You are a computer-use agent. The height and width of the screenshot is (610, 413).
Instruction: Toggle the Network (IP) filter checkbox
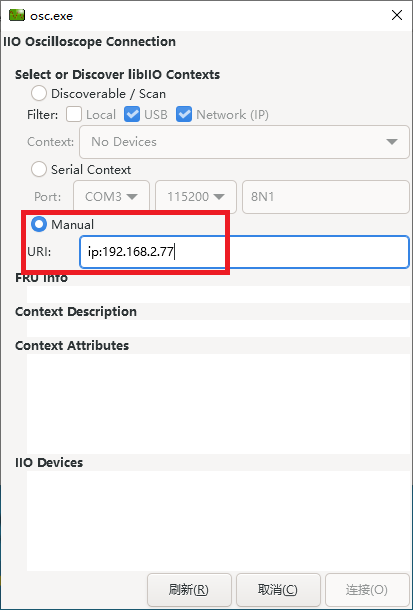[x=184, y=115]
